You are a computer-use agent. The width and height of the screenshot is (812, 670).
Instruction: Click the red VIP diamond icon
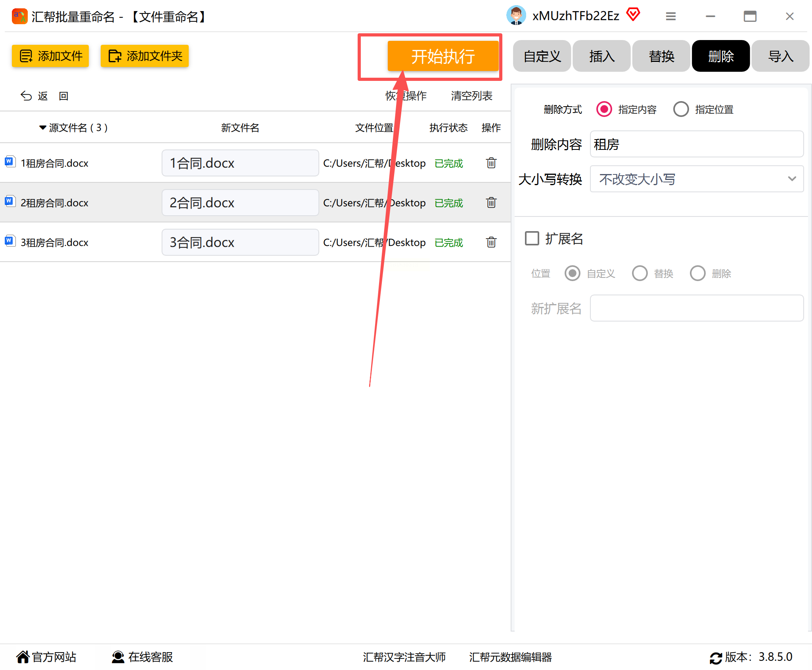click(633, 15)
